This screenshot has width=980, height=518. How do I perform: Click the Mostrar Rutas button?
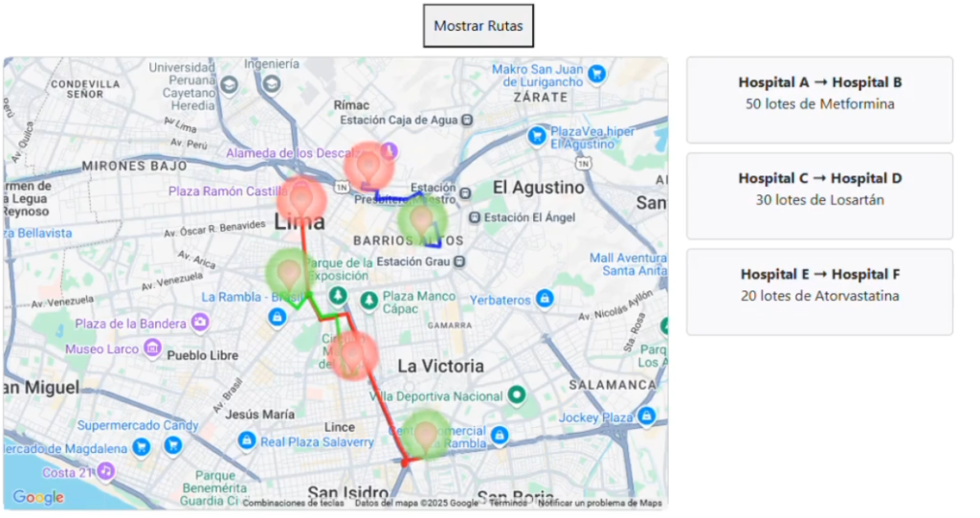point(478,26)
